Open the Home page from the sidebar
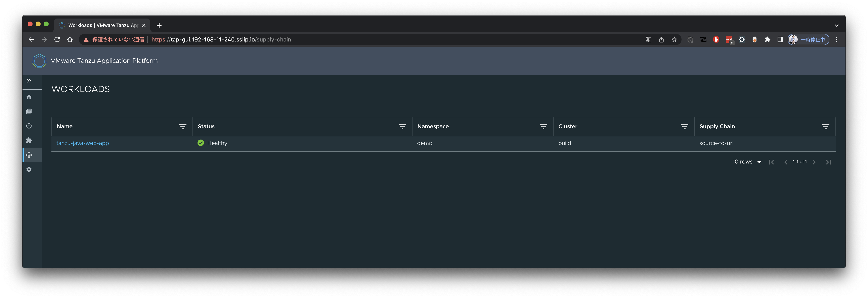 (x=29, y=97)
